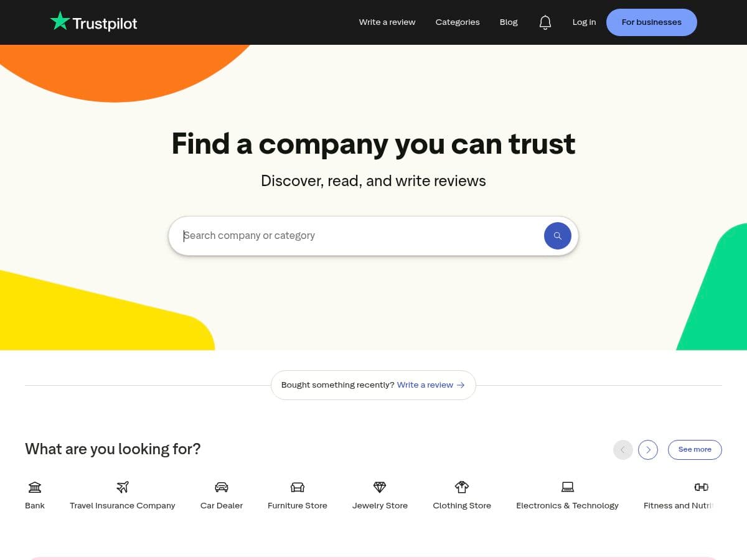The image size is (747, 560).
Task: Click the left carousel arrow
Action: click(622, 449)
